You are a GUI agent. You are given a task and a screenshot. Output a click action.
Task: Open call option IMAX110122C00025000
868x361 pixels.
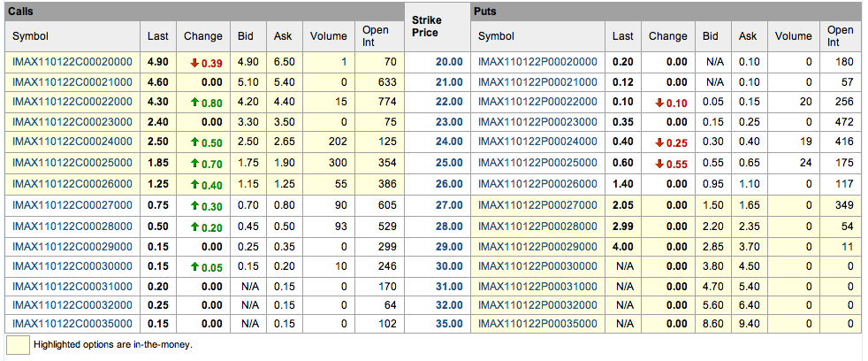[72, 164]
